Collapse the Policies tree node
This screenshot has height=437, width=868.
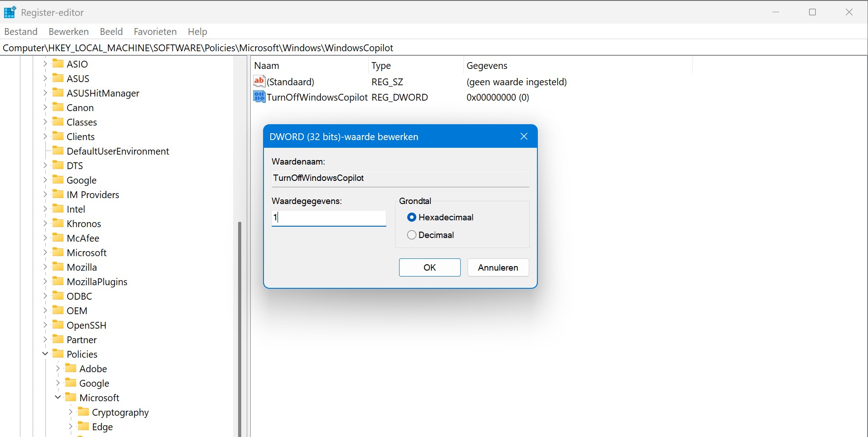(x=45, y=354)
